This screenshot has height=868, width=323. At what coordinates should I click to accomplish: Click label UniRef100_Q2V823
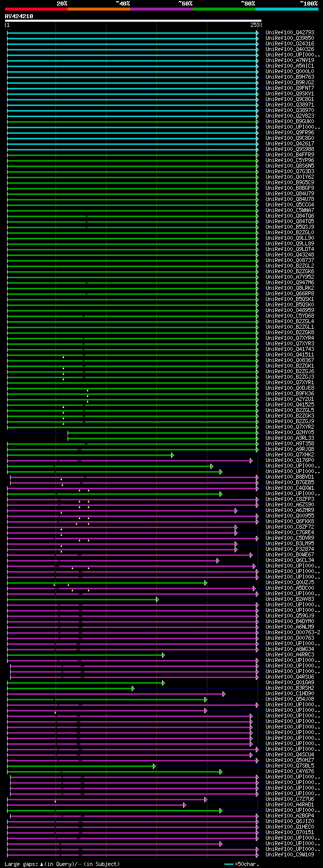tap(290, 116)
